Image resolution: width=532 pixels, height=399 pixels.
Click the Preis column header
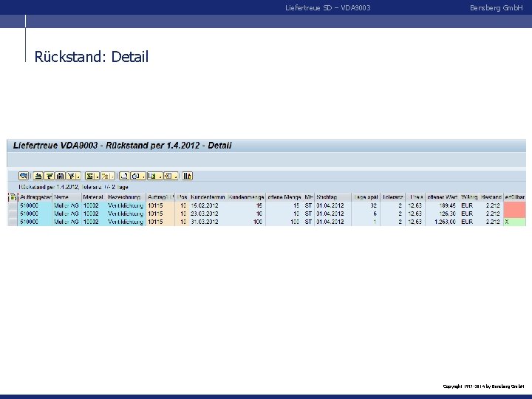click(x=415, y=197)
